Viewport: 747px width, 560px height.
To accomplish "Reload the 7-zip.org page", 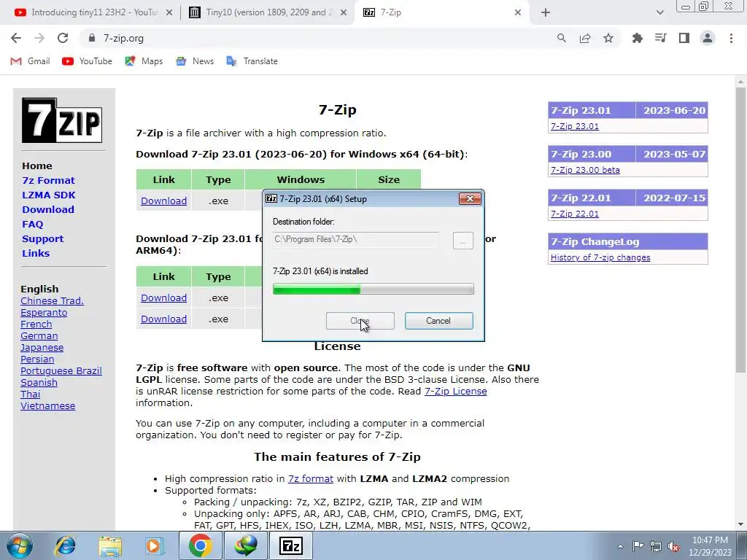I will click(63, 38).
